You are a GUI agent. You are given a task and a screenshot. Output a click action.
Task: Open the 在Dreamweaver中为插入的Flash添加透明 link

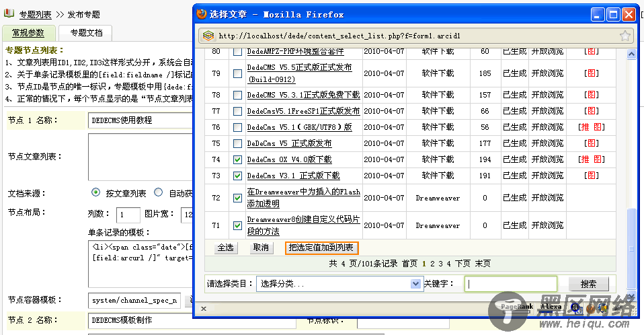304,197
